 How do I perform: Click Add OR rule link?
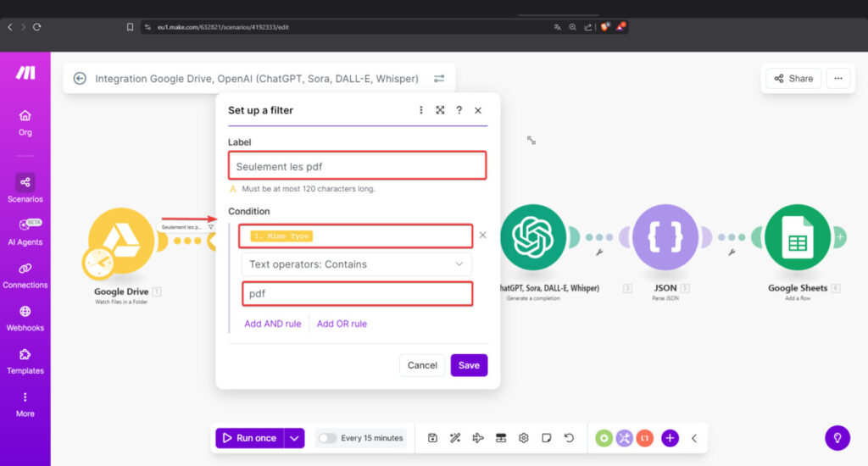(342, 324)
